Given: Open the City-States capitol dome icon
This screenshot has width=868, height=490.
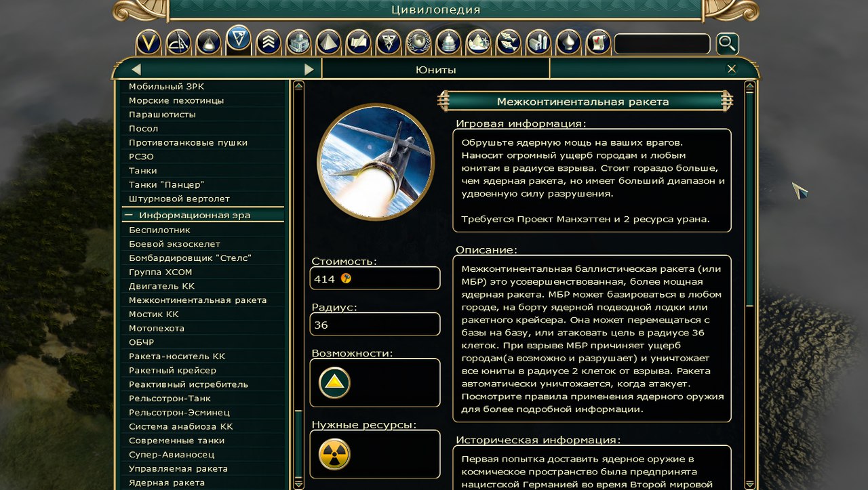Looking at the screenshot, I should (x=448, y=43).
